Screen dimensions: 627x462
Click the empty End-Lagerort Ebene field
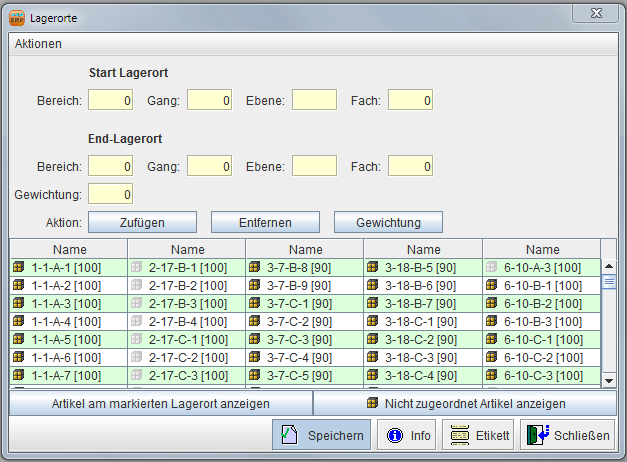(314, 166)
